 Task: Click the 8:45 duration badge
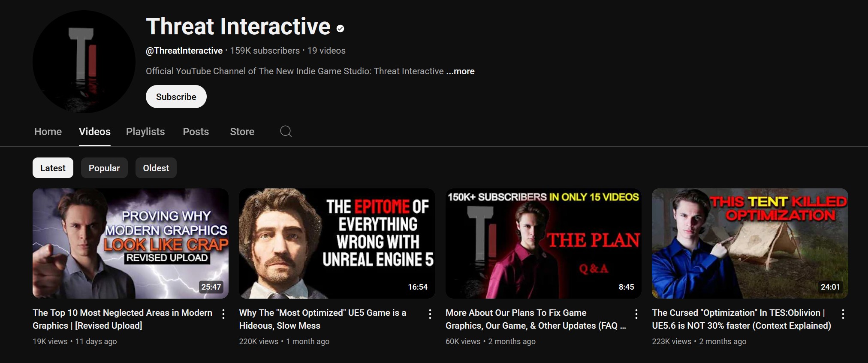pyautogui.click(x=626, y=287)
